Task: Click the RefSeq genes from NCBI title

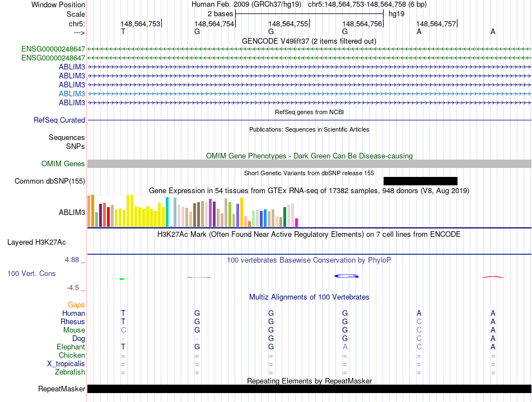Action: [309, 112]
